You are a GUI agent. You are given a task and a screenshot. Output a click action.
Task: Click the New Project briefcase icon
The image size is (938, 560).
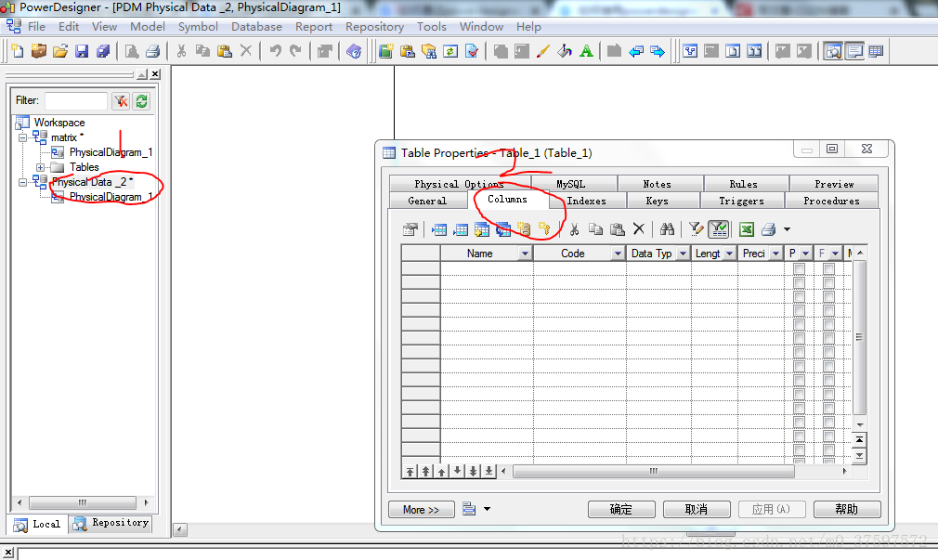(39, 51)
